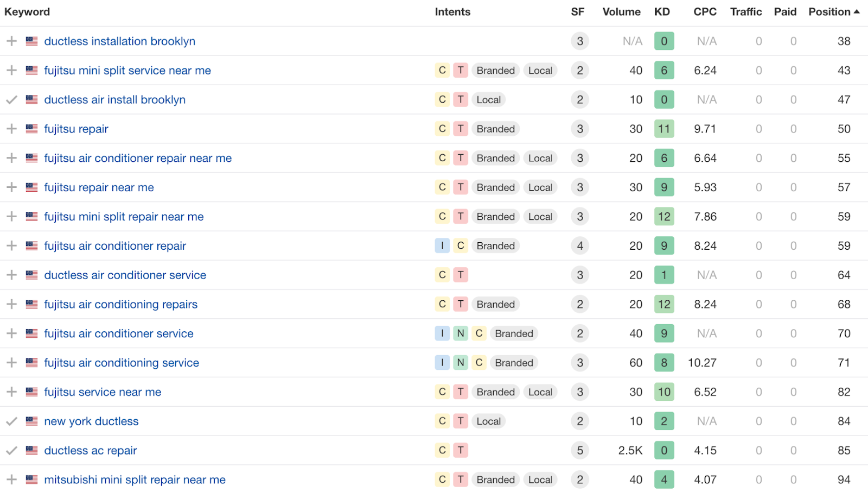
Task: Click the plus icon beside "ductless installation brooklyn"
Action: [x=11, y=41]
